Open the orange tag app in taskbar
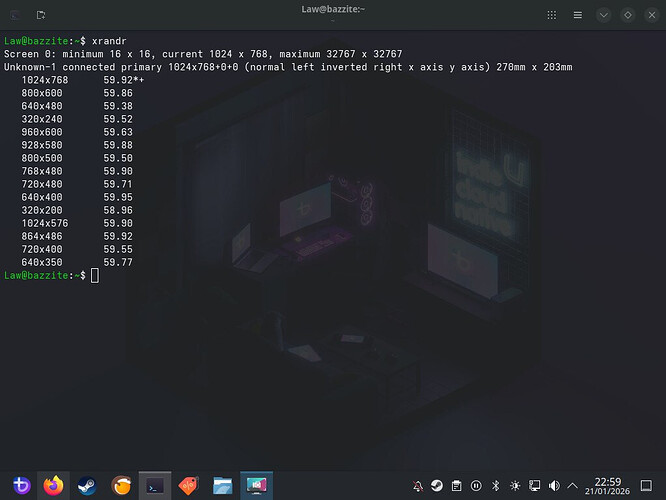 (188, 485)
